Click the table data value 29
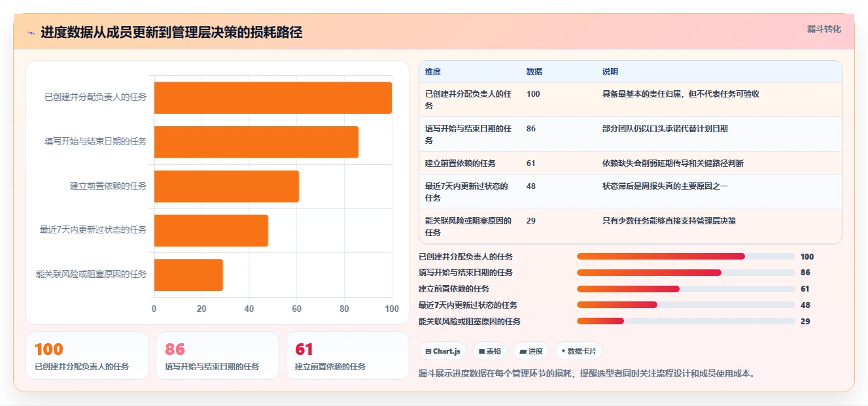This screenshot has width=868, height=406. 531,221
